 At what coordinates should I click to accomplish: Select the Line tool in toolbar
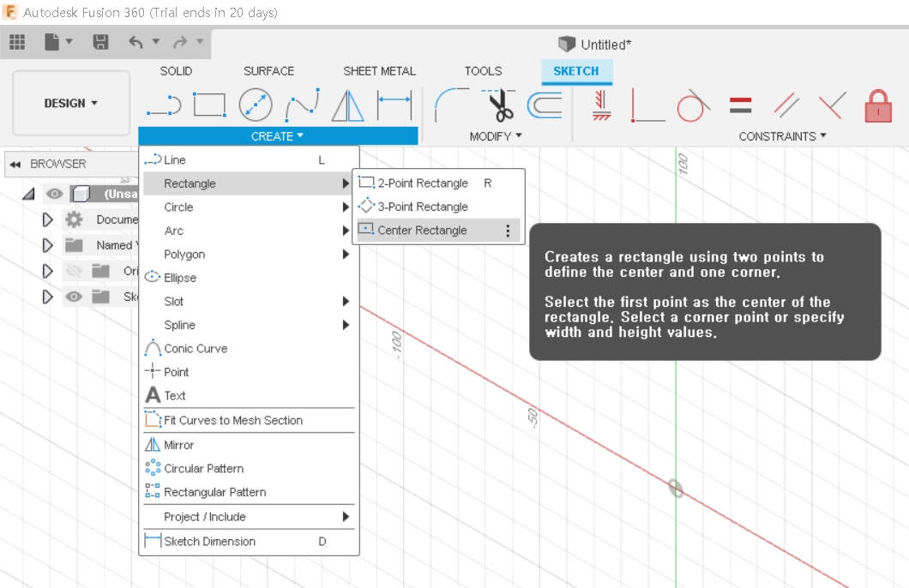coord(164,105)
